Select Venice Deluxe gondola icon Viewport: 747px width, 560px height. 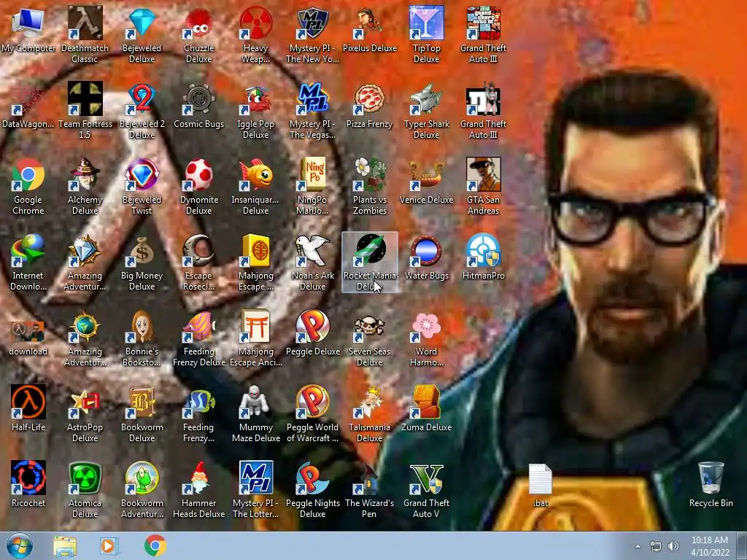(x=426, y=174)
